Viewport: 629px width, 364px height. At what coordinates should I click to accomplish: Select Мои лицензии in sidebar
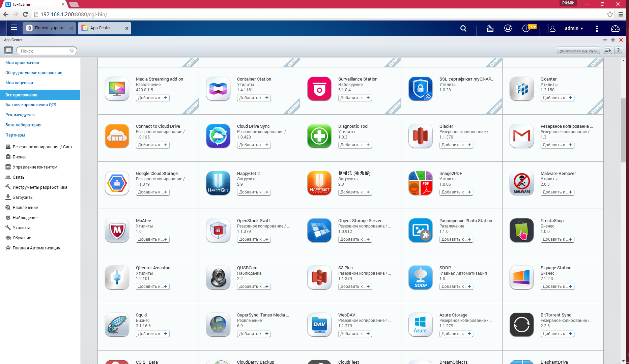coord(19,83)
